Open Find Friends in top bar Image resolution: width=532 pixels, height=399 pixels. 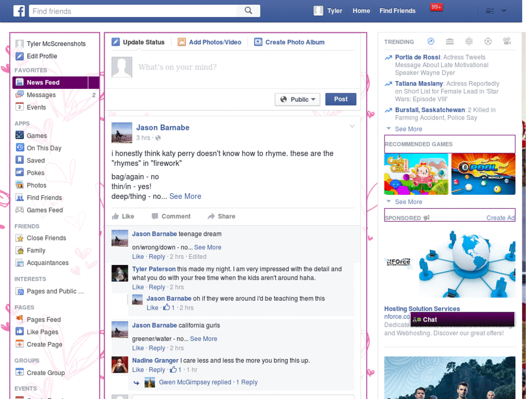coord(397,11)
